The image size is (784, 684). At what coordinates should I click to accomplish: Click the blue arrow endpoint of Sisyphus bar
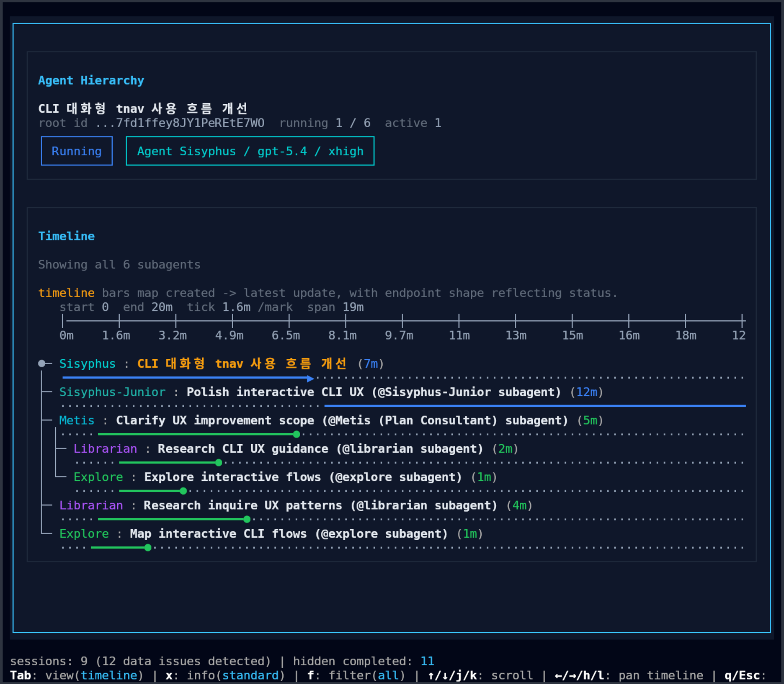point(311,378)
